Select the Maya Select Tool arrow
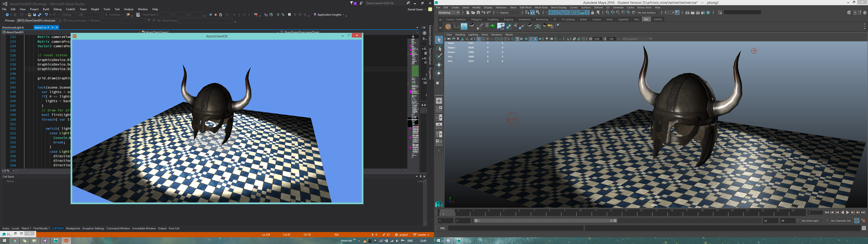This screenshot has width=868, height=244. [439, 40]
